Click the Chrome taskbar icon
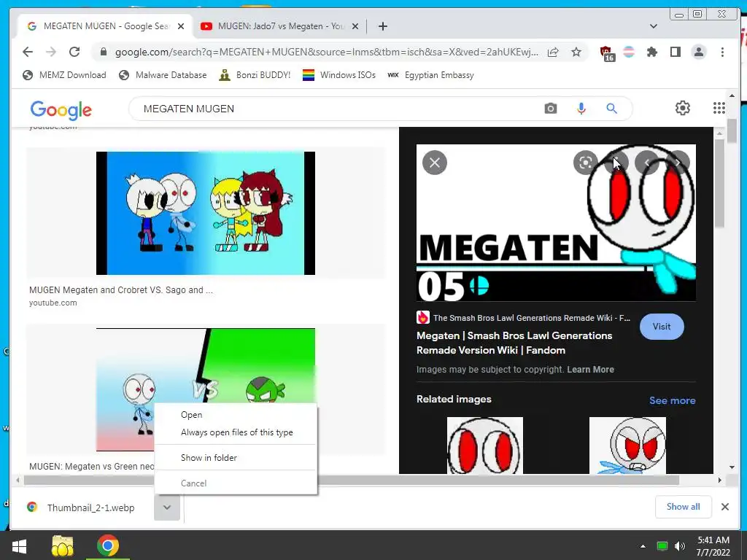 [x=108, y=545]
